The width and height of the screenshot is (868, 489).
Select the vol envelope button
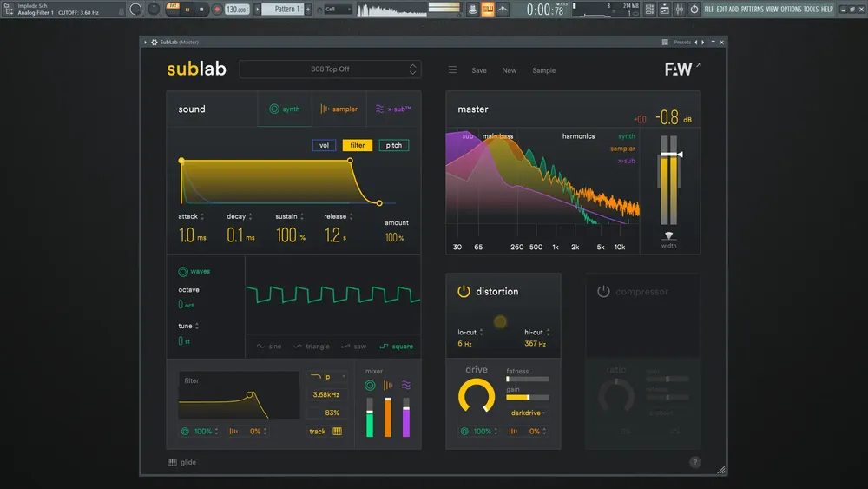[324, 145]
